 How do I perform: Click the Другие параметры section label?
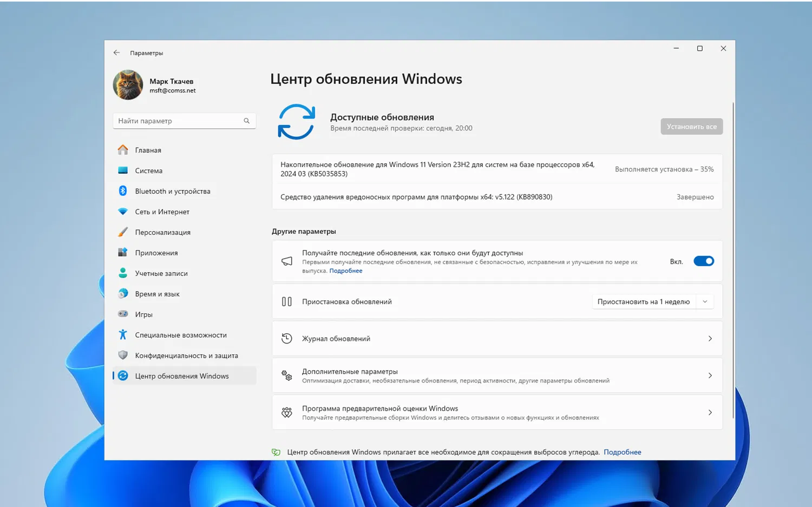click(x=304, y=231)
